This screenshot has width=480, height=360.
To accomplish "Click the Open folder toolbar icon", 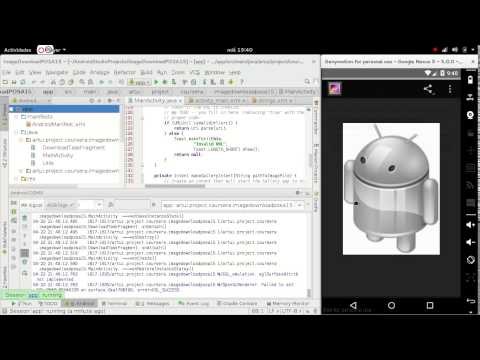I will (5, 82).
